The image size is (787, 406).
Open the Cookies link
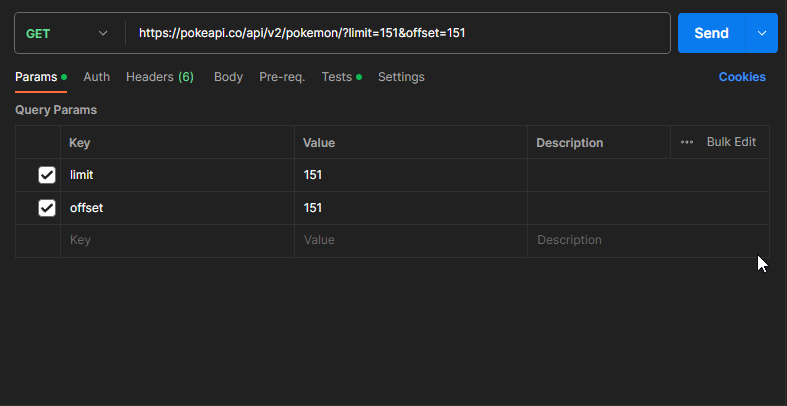(x=742, y=77)
